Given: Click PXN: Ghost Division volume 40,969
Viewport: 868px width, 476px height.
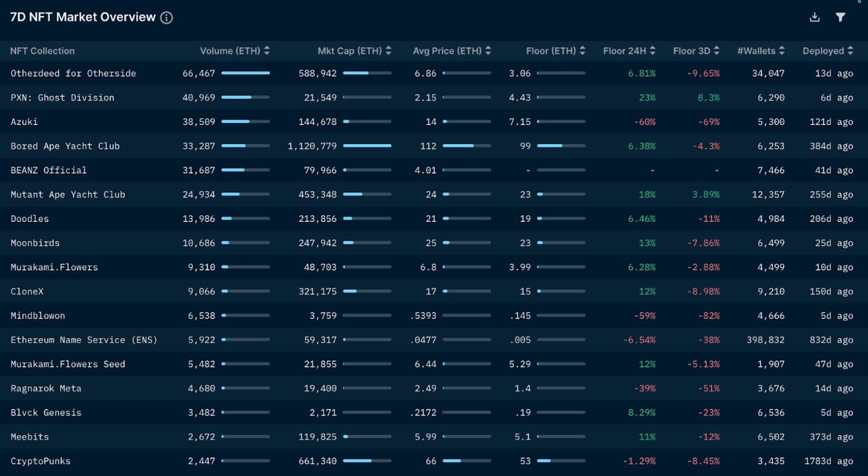Looking at the screenshot, I should click(x=199, y=97).
